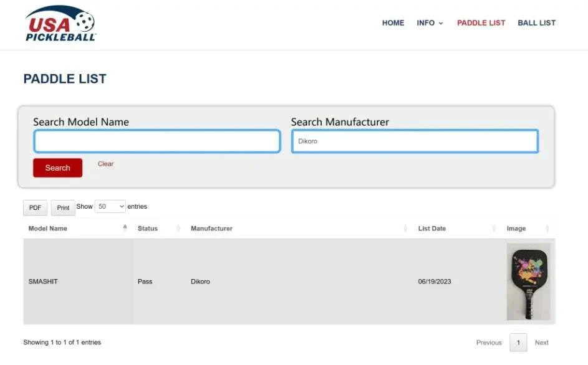Sort by Image column
The height and width of the screenshot is (365, 588).
pos(528,228)
